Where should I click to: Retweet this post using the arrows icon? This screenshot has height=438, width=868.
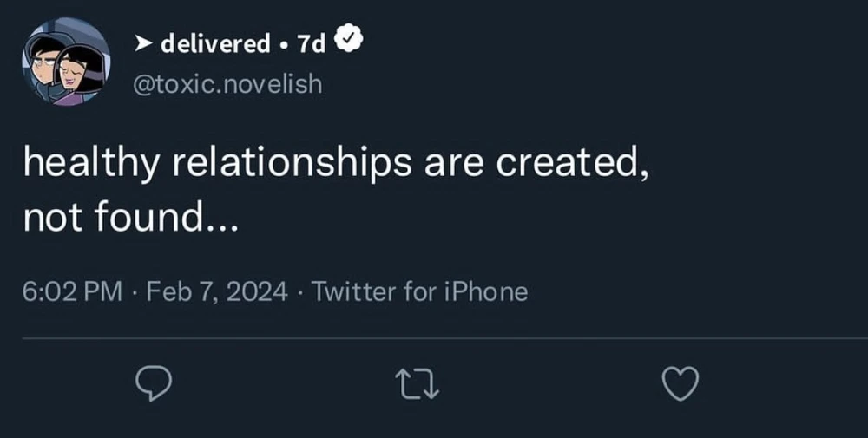pos(418,384)
